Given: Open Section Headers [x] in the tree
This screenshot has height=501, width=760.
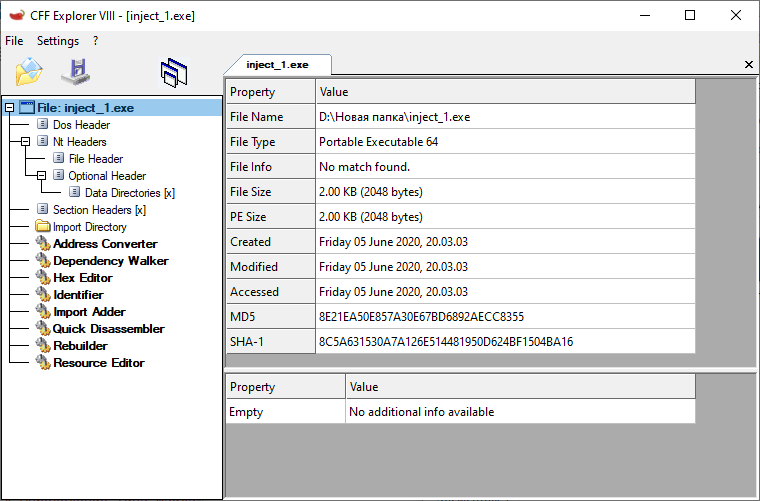Looking at the screenshot, I should pos(99,209).
